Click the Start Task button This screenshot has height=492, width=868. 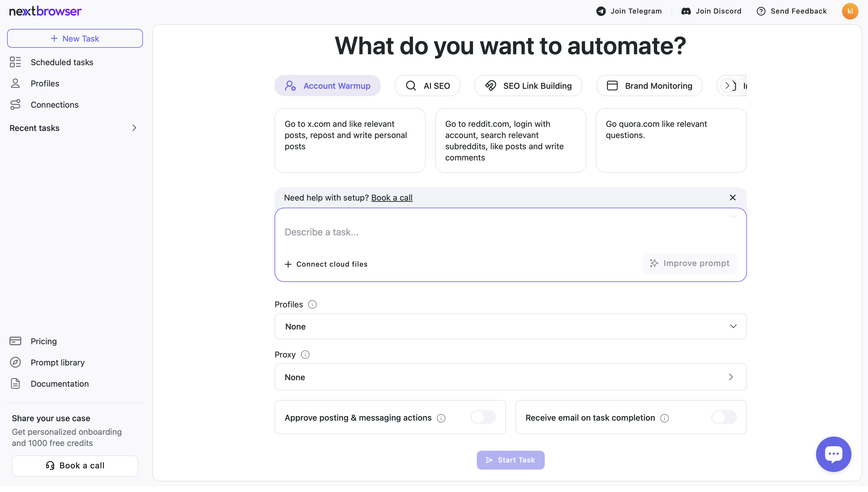click(510, 460)
